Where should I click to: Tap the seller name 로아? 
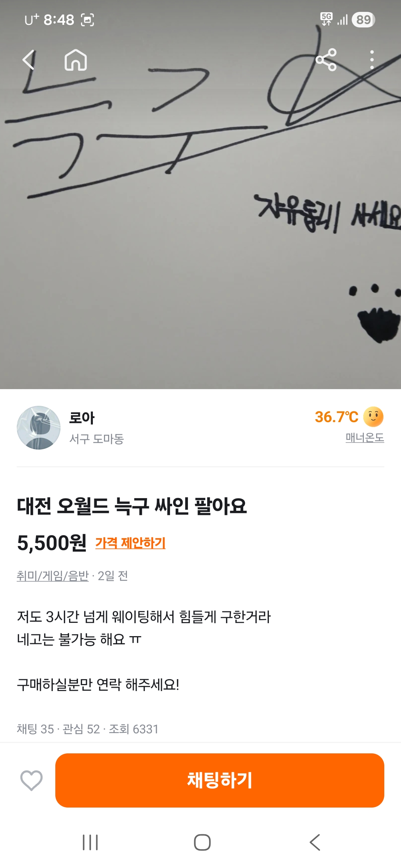pos(82,418)
